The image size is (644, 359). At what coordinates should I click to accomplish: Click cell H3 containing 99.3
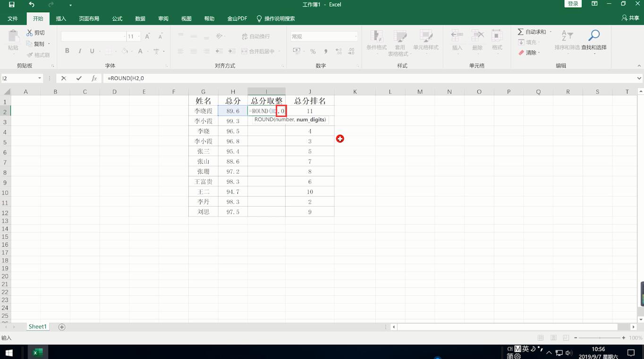[233, 121]
